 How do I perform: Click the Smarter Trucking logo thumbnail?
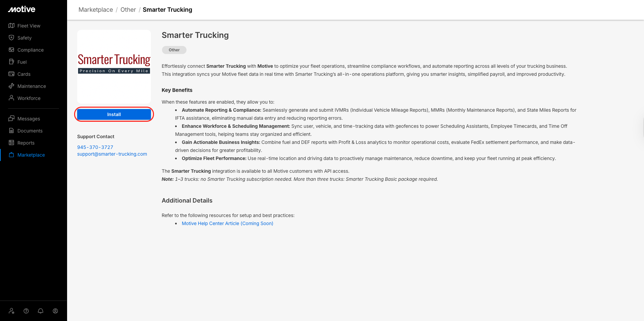click(114, 66)
